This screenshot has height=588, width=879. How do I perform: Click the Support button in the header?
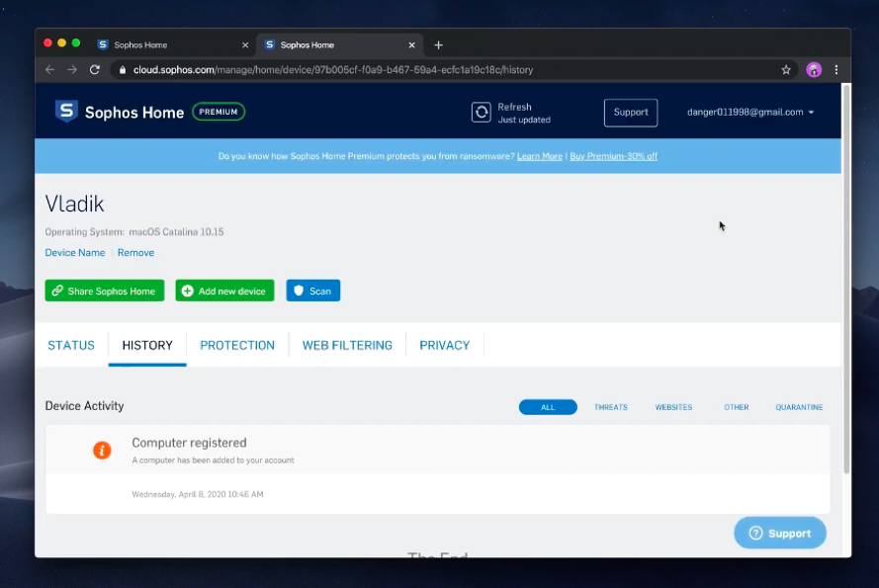(631, 113)
